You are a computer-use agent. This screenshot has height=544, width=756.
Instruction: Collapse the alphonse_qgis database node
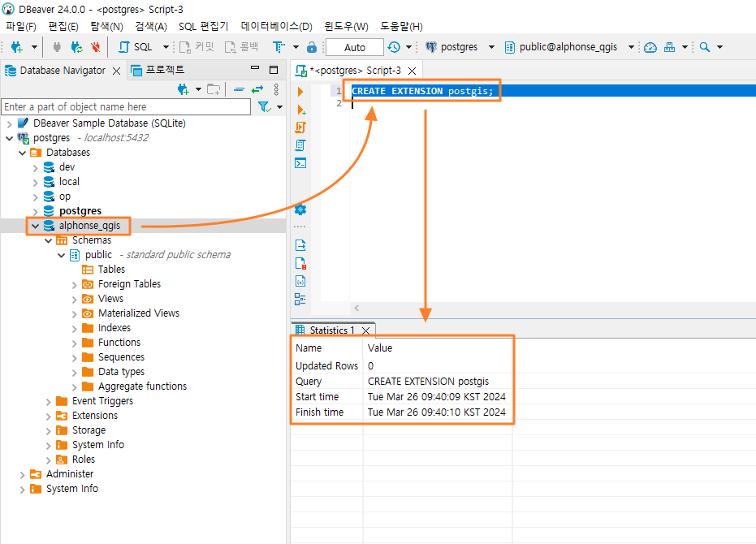tap(35, 226)
